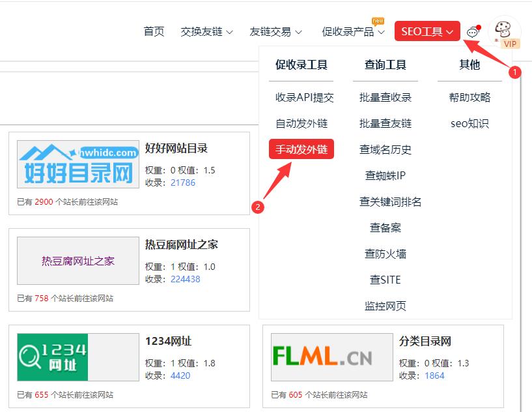The height and width of the screenshot is (412, 532).
Task: Open 帮助攻略 under 其他
Action: 469,97
